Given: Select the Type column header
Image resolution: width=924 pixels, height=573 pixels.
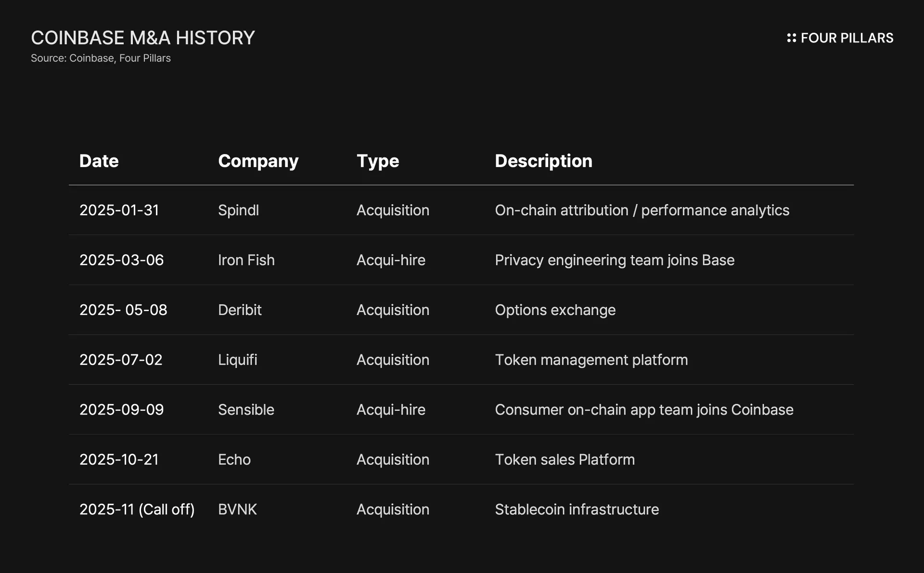Looking at the screenshot, I should point(377,161).
